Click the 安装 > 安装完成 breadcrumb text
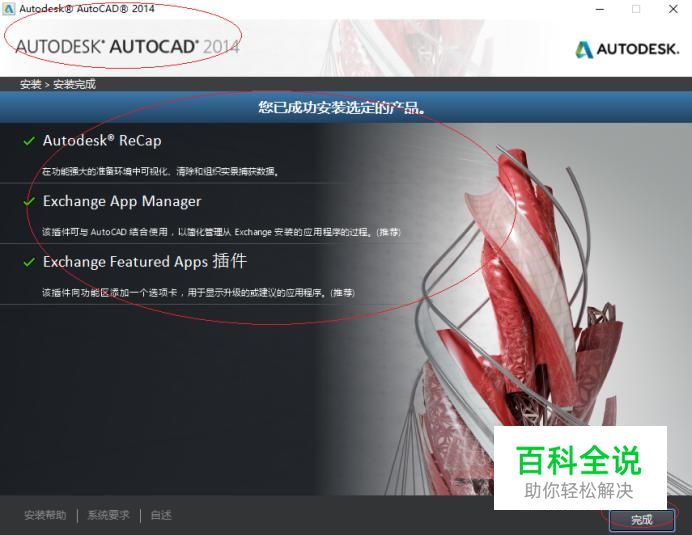 [x=58, y=84]
